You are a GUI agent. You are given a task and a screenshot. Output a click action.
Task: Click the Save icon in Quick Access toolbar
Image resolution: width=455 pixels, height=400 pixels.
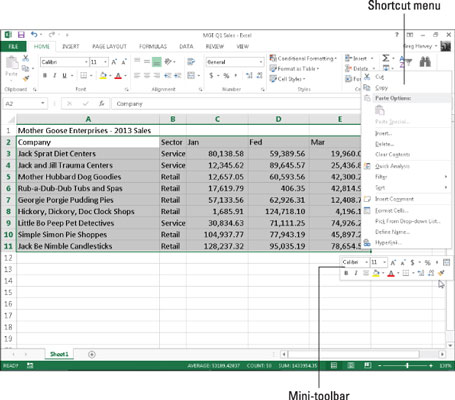point(21,35)
